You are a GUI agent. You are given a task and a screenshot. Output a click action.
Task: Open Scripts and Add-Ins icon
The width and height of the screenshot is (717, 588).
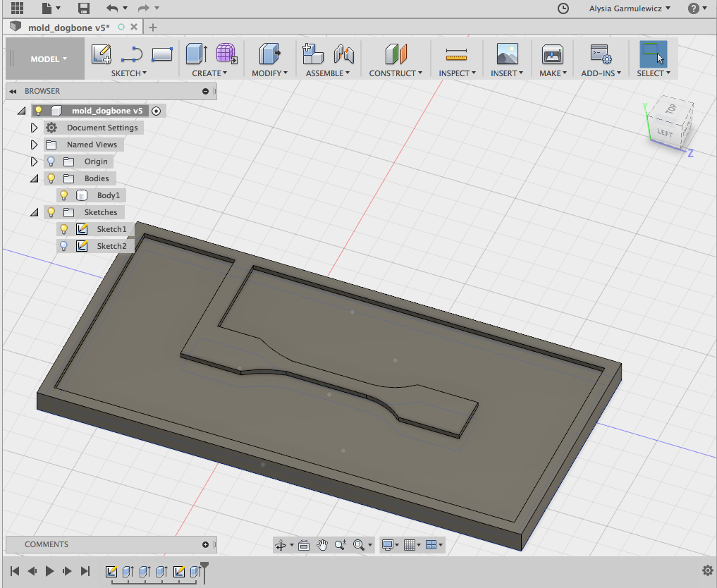[601, 54]
